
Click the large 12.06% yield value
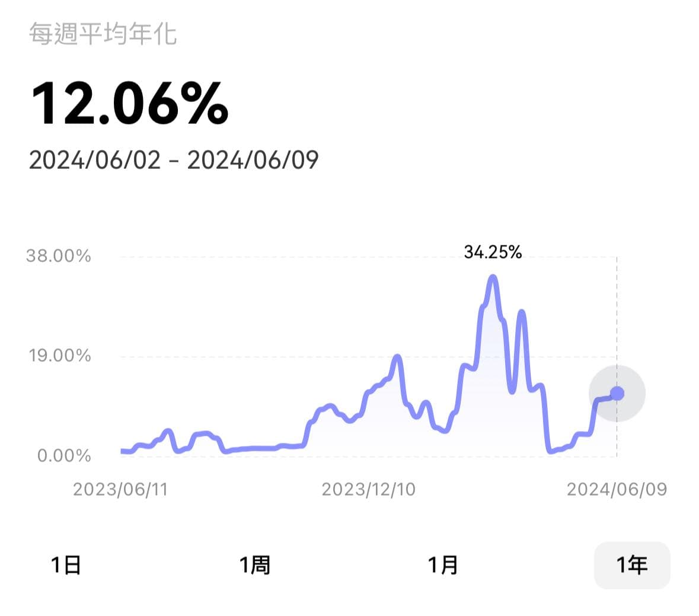(129, 104)
